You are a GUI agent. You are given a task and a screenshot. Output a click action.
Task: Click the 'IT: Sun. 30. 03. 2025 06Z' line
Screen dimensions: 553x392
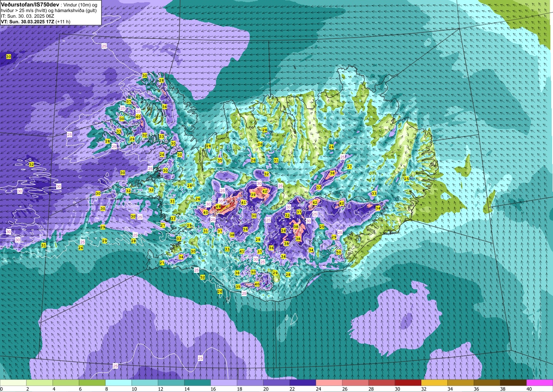[27, 16]
